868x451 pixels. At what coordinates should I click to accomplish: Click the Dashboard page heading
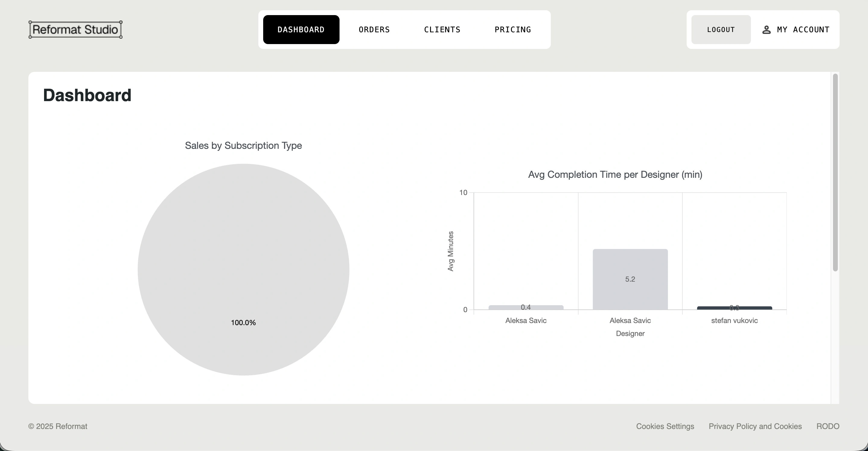87,95
